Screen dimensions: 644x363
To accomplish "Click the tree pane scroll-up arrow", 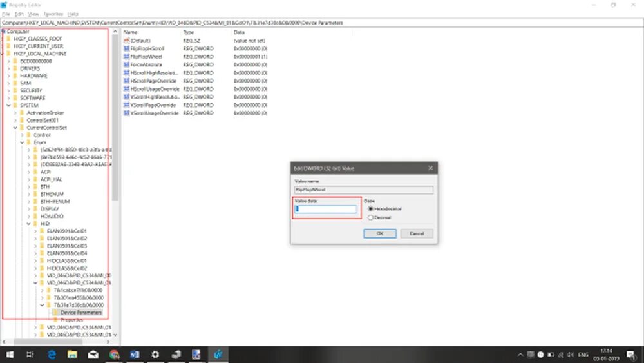I will 115,31.
